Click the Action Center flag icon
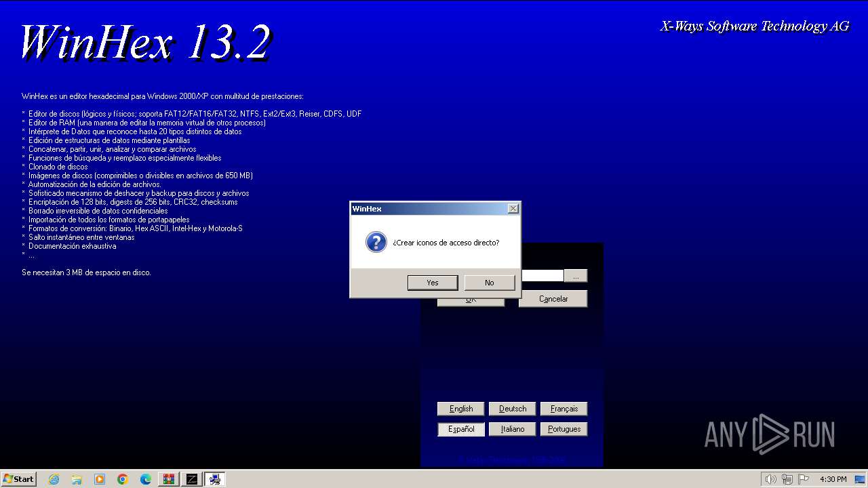Screen dimensions: 868x488 coord(804,479)
